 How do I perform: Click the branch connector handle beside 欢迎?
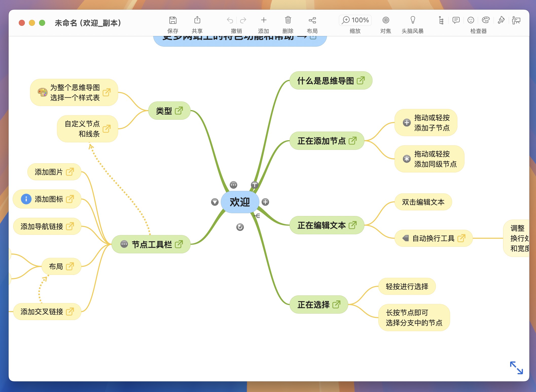click(257, 216)
